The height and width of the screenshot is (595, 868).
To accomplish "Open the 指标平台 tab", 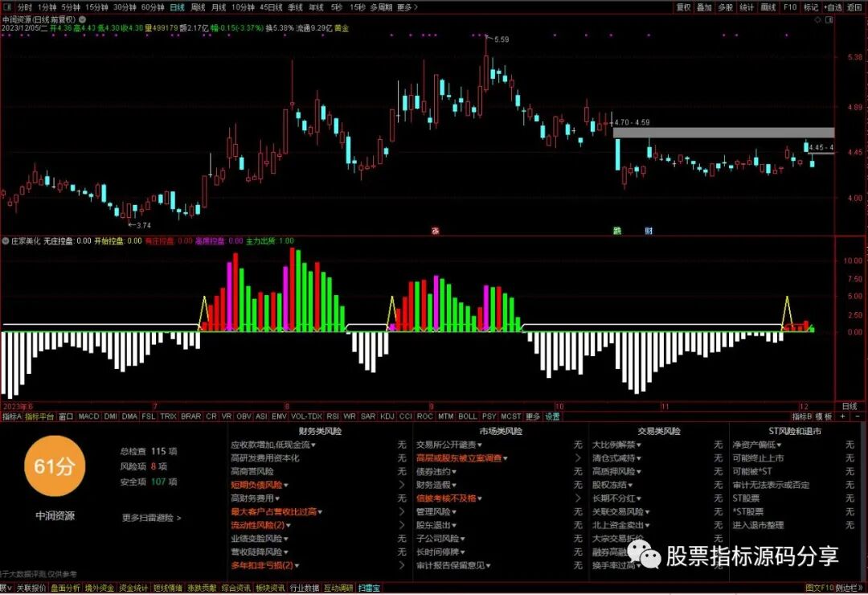I will 39,416.
